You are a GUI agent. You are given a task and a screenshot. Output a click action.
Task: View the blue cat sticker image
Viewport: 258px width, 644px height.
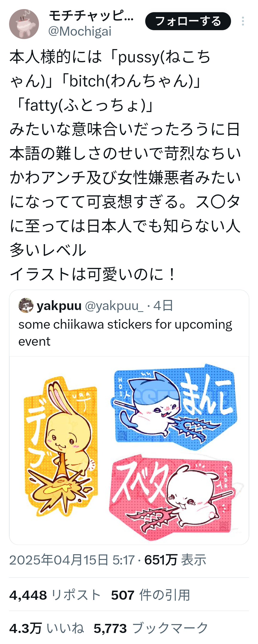click(x=174, y=407)
